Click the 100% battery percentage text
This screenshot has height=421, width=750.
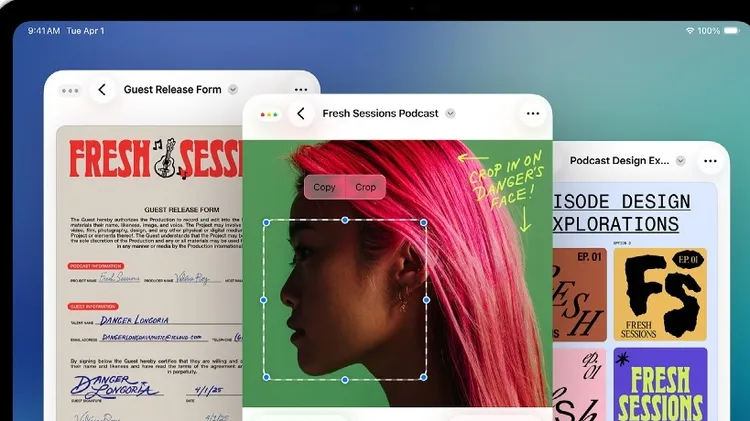click(x=708, y=31)
